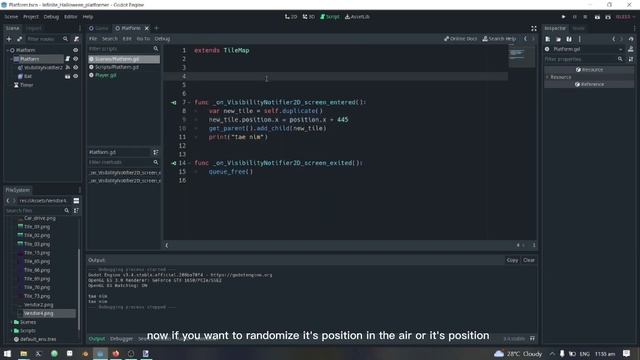Open the Scene menu
Image resolution: width=640 pixels, height=360 pixels.
[x=11, y=17]
